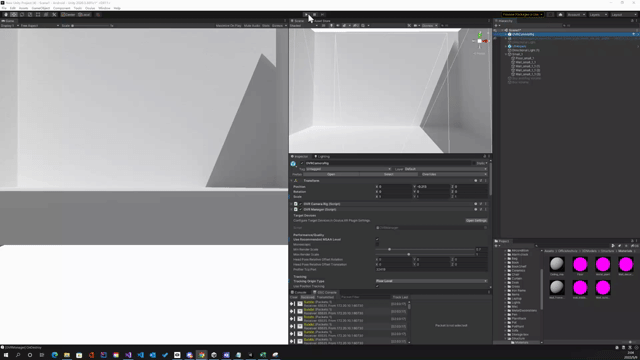Viewport: 640px width, 360px height.
Task: Open the Tracking Origin Type dropdown
Action: coord(431,281)
